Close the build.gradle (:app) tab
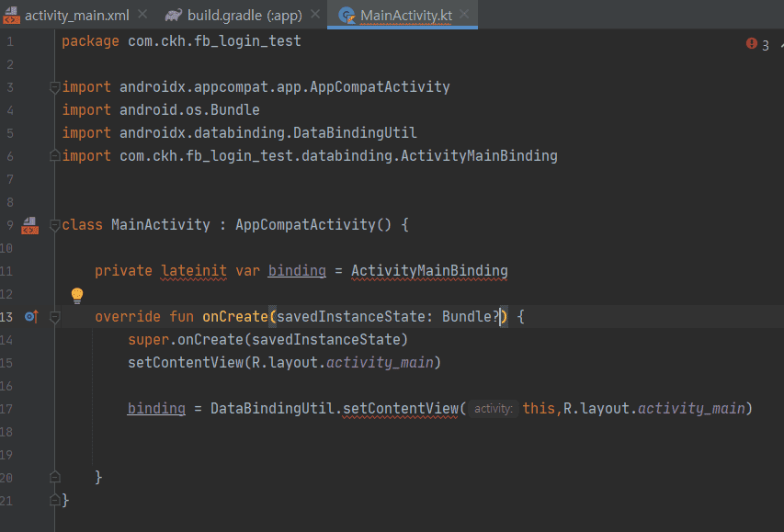784x532 pixels. [315, 15]
